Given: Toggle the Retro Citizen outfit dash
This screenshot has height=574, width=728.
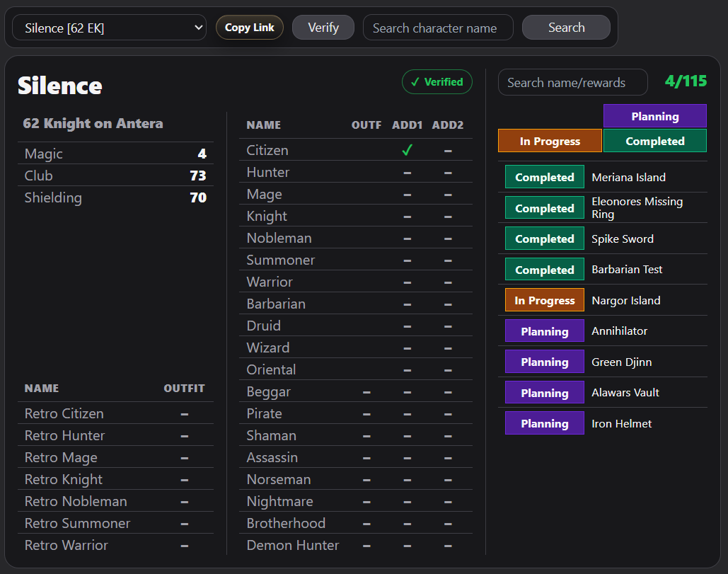Looking at the screenshot, I should click(184, 414).
